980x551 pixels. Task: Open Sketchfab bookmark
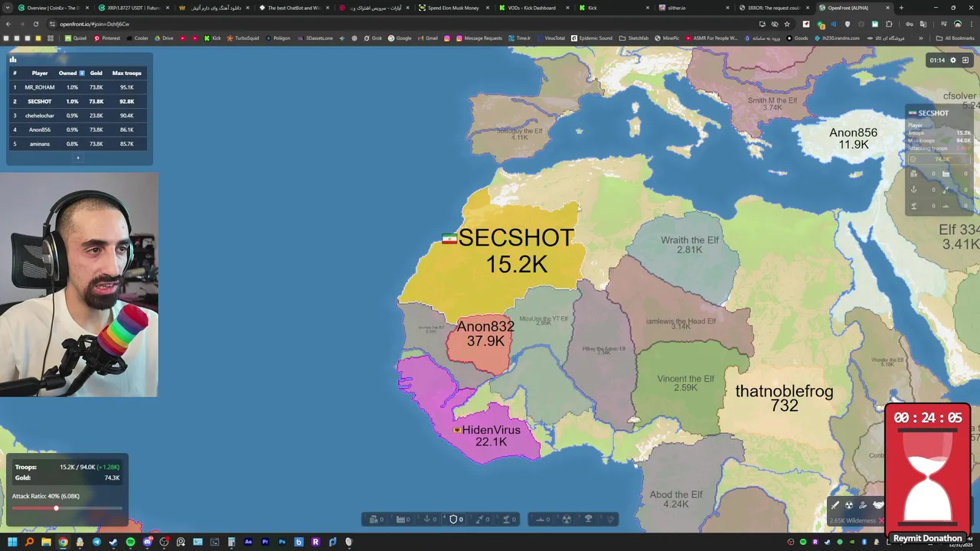point(634,37)
